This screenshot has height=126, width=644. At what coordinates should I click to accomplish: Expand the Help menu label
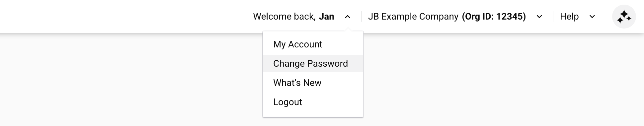(569, 17)
